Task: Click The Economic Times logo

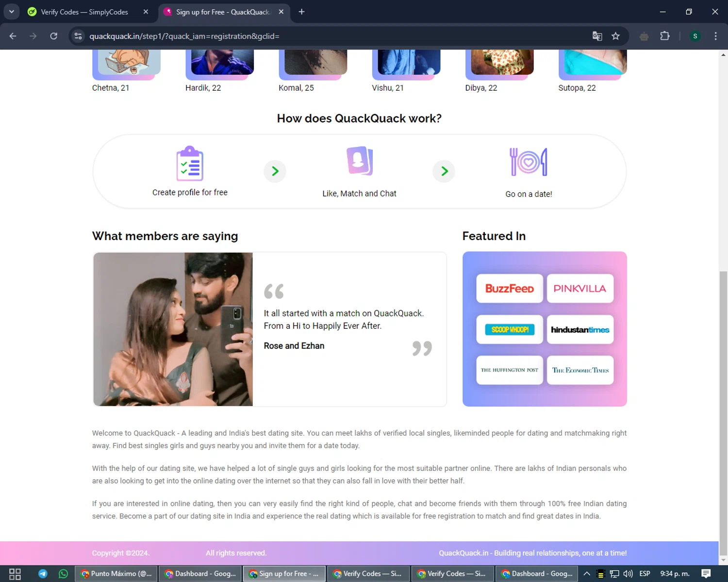Action: 580,370
